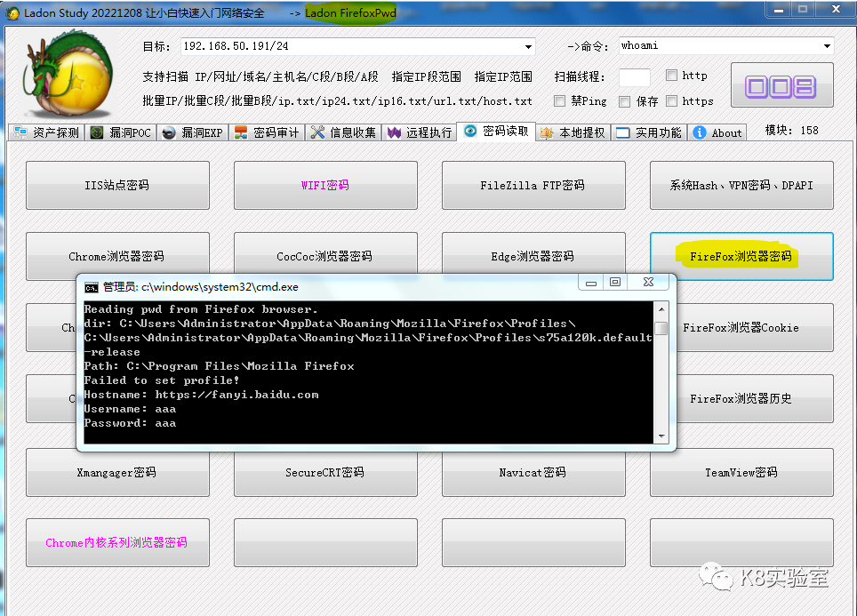Image resolution: width=857 pixels, height=616 pixels.
Task: Open the 信息收集 tab
Action: 344,132
